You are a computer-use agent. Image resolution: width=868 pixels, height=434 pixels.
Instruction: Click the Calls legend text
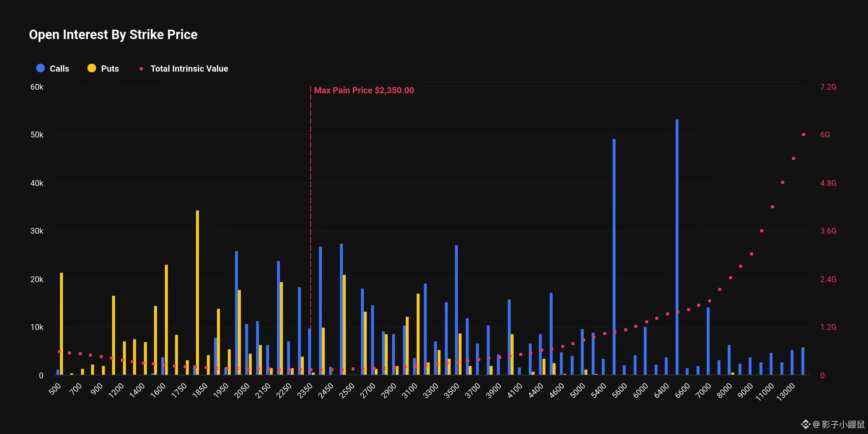[59, 69]
